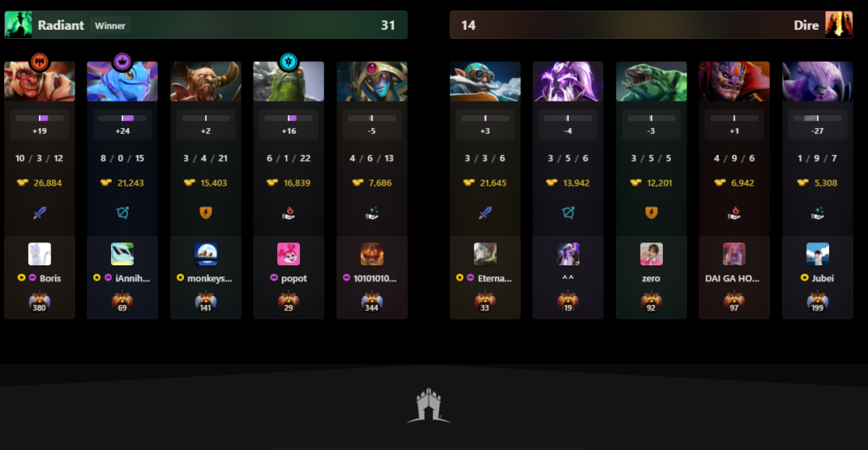The image size is (868, 450).
Task: Select the Tinker hero portrait on Dire
Action: [x=485, y=81]
